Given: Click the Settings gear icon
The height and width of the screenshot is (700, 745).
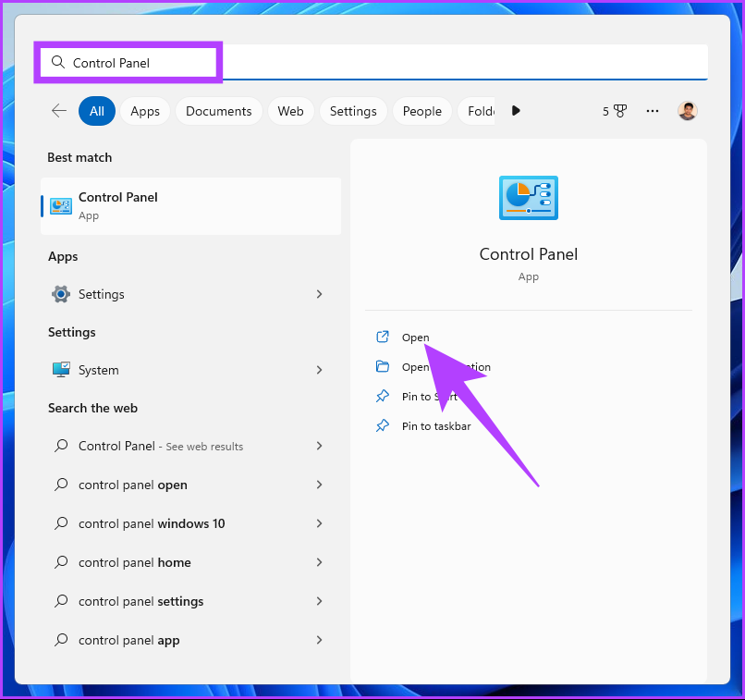Looking at the screenshot, I should click(x=61, y=294).
